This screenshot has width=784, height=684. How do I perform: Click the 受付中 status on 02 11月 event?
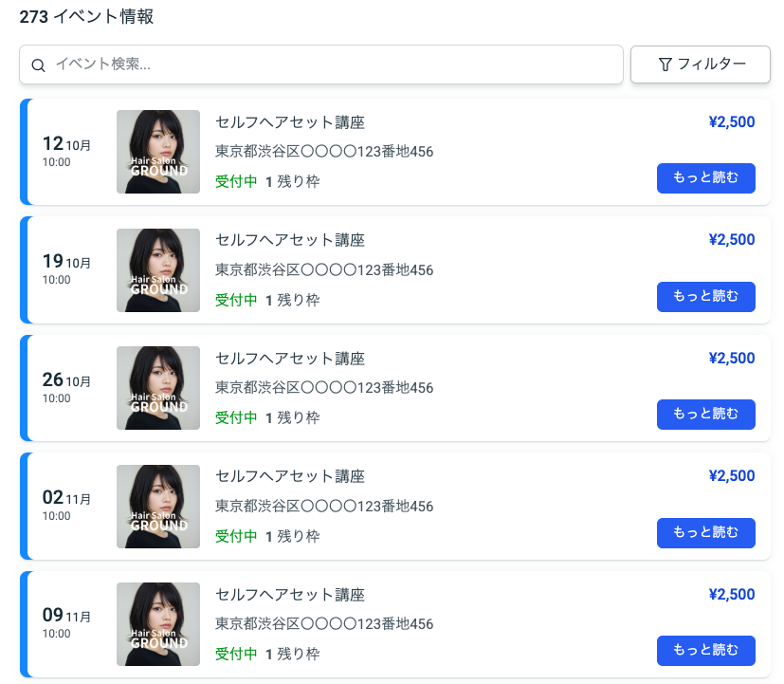click(236, 536)
